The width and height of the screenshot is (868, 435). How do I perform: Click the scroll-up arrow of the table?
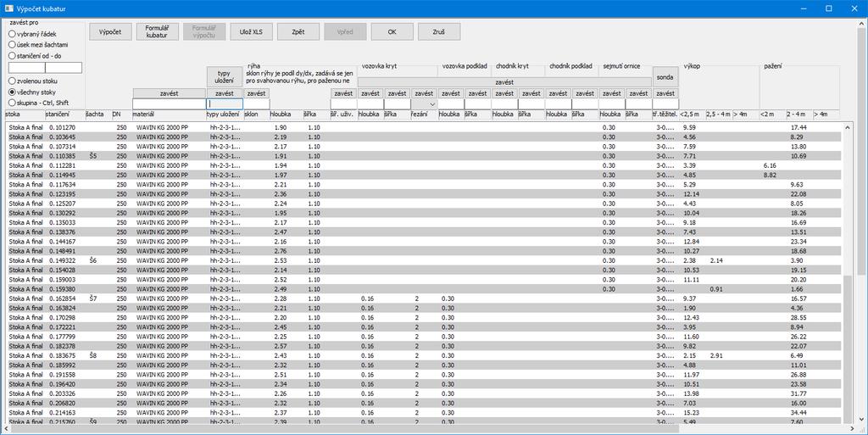point(847,127)
